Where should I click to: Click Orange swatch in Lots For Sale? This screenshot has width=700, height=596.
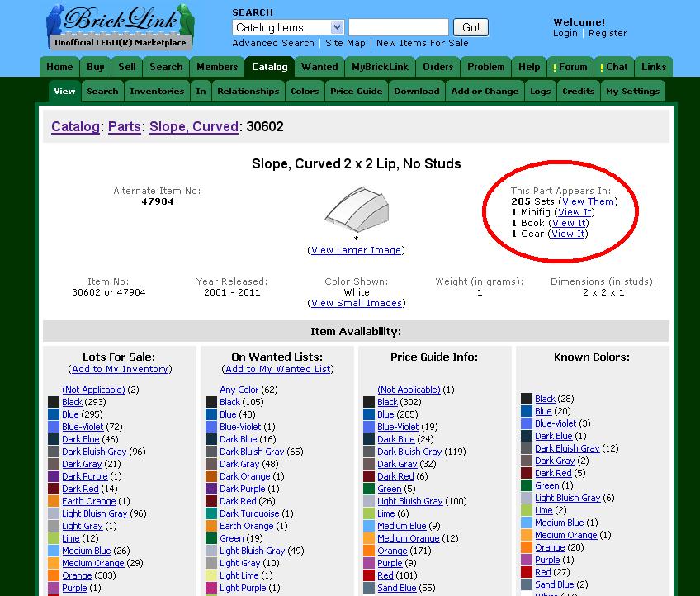[54, 575]
